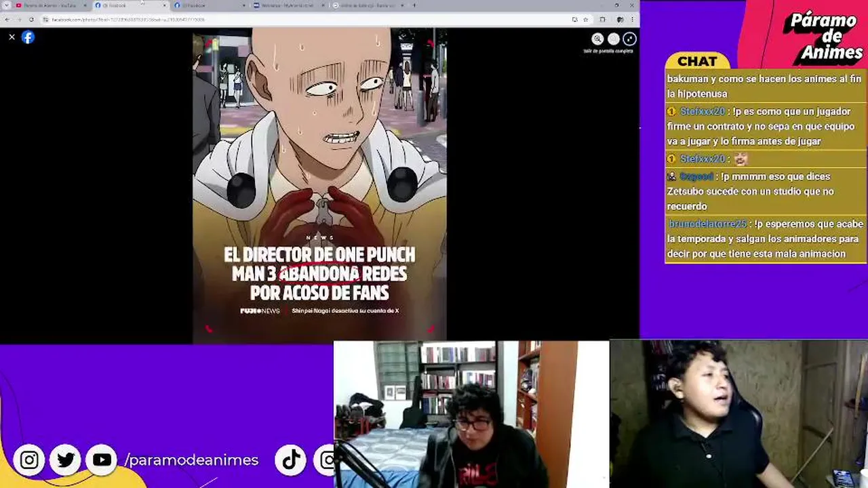The image size is (868, 488).
Task: Click the YouTube icon in bottom overlay
Action: point(102,461)
